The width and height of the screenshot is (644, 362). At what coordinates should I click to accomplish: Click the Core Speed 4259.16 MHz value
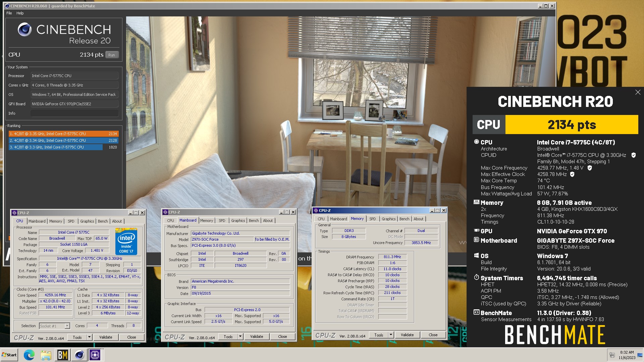(55, 295)
